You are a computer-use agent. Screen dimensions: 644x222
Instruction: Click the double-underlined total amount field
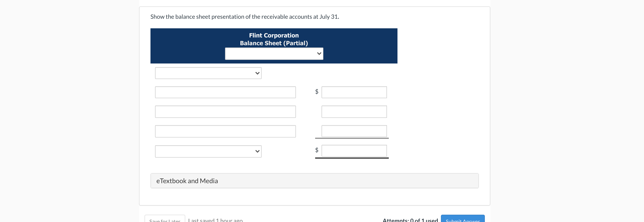[x=354, y=151]
